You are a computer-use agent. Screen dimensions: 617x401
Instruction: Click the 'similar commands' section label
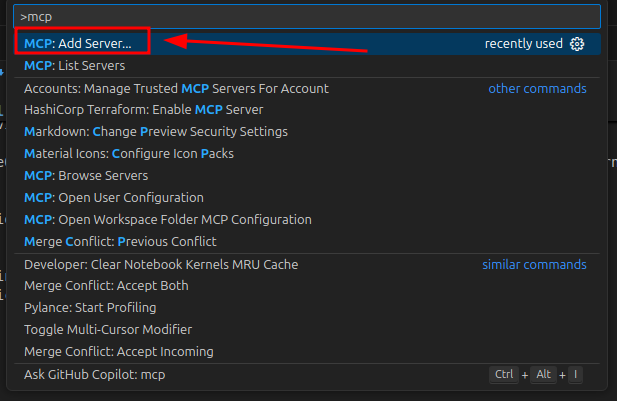tap(534, 264)
